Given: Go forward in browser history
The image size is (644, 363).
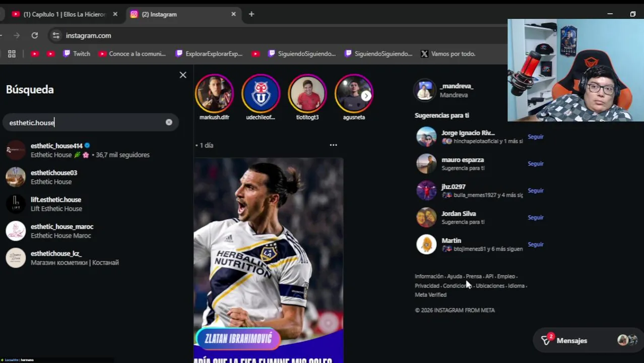Looking at the screenshot, I should click(17, 35).
